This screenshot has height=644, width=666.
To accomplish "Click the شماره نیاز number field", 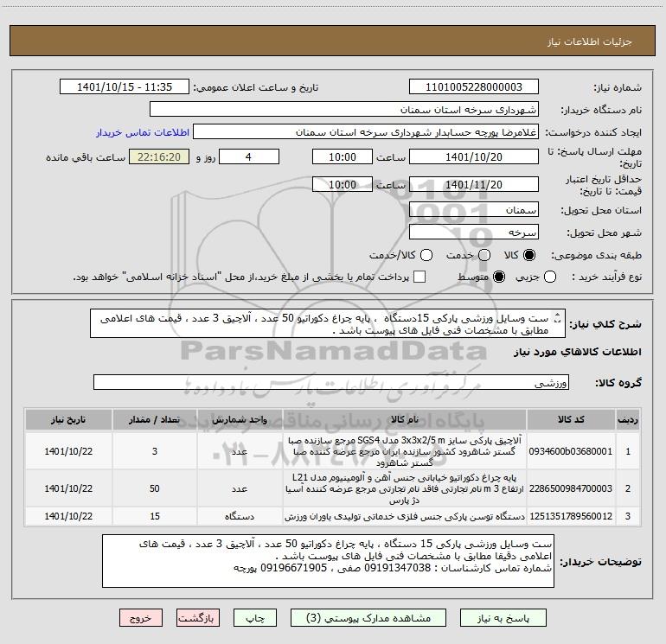I will click(474, 87).
